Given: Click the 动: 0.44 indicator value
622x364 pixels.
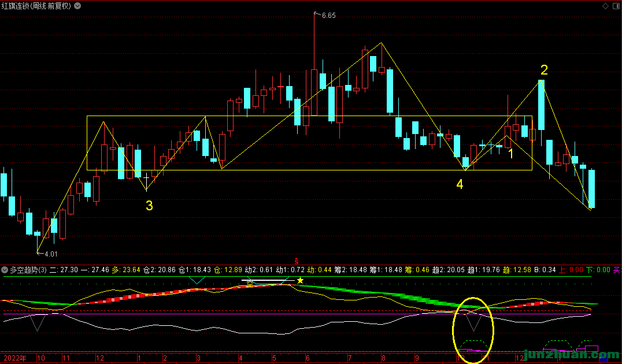Looking at the screenshot, I should [x=319, y=270].
